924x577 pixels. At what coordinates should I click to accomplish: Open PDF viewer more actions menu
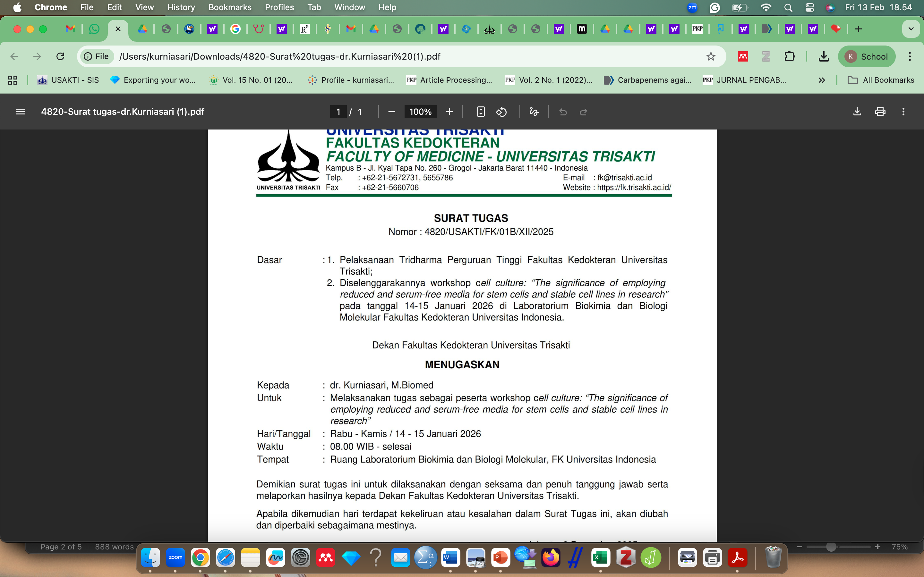[903, 112]
